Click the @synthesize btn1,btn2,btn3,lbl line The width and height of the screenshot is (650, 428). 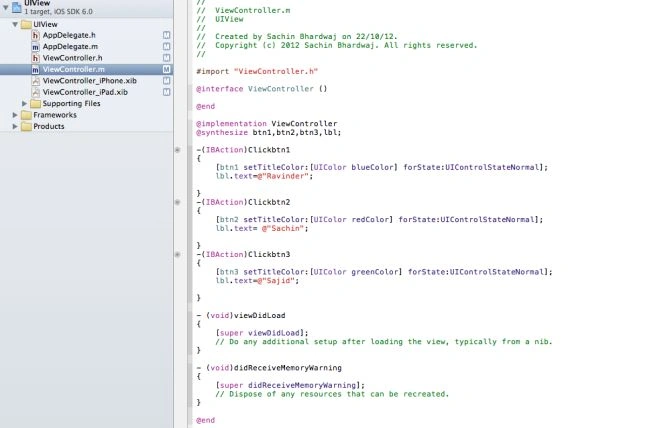tap(269, 133)
